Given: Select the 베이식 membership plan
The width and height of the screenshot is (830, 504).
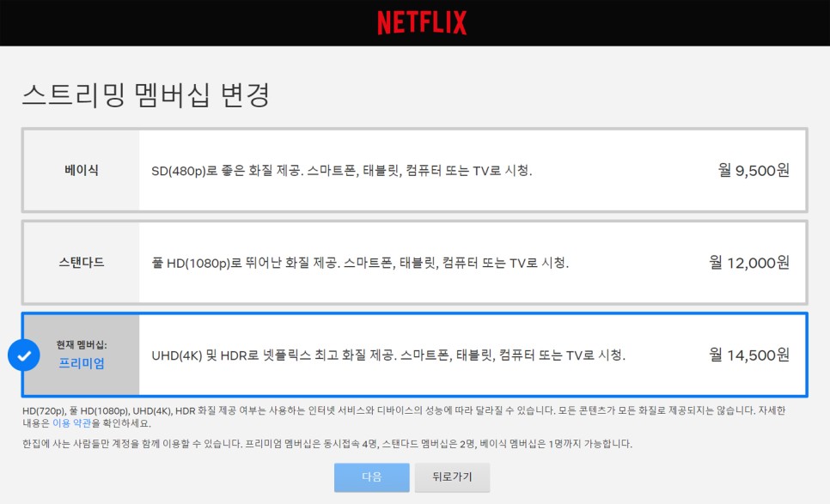Looking at the screenshot, I should (x=414, y=170).
